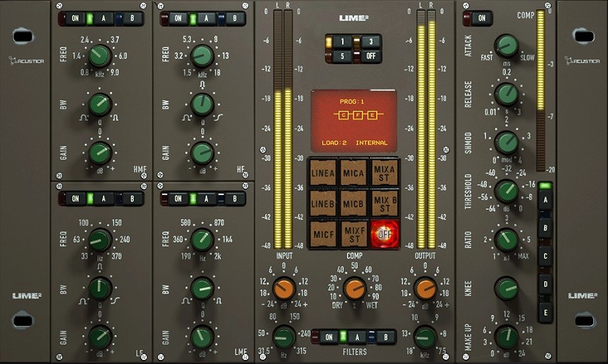
Task: Choose the MIX A ST preamp button
Action: pos(385,173)
